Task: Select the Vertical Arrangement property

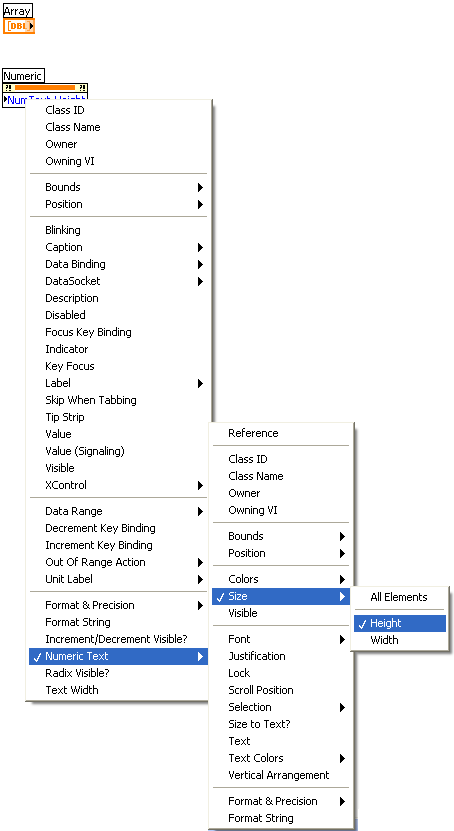Action: click(x=279, y=775)
